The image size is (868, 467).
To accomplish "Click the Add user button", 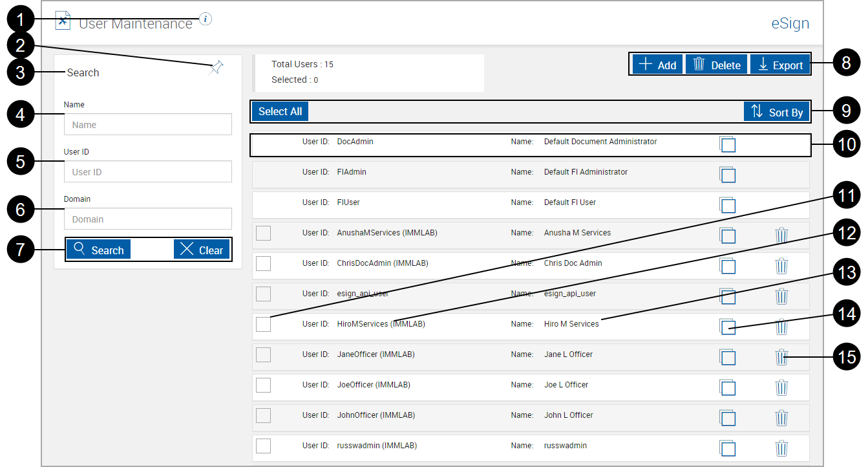I will click(657, 65).
